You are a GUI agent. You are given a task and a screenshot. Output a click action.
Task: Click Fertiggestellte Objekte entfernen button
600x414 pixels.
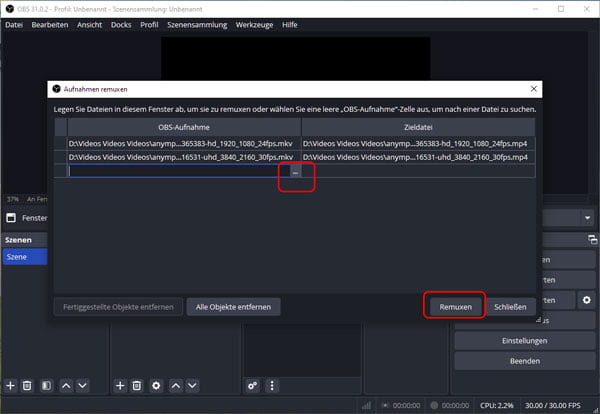click(x=118, y=307)
